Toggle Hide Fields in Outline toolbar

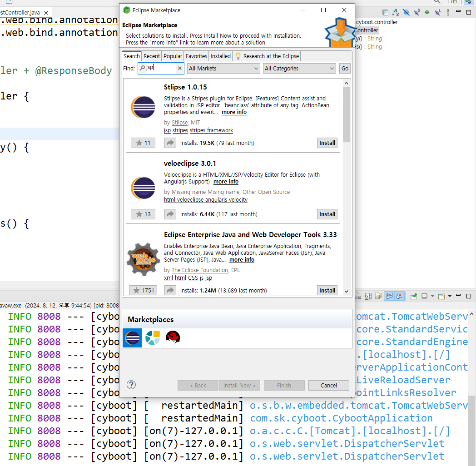pos(406,12)
